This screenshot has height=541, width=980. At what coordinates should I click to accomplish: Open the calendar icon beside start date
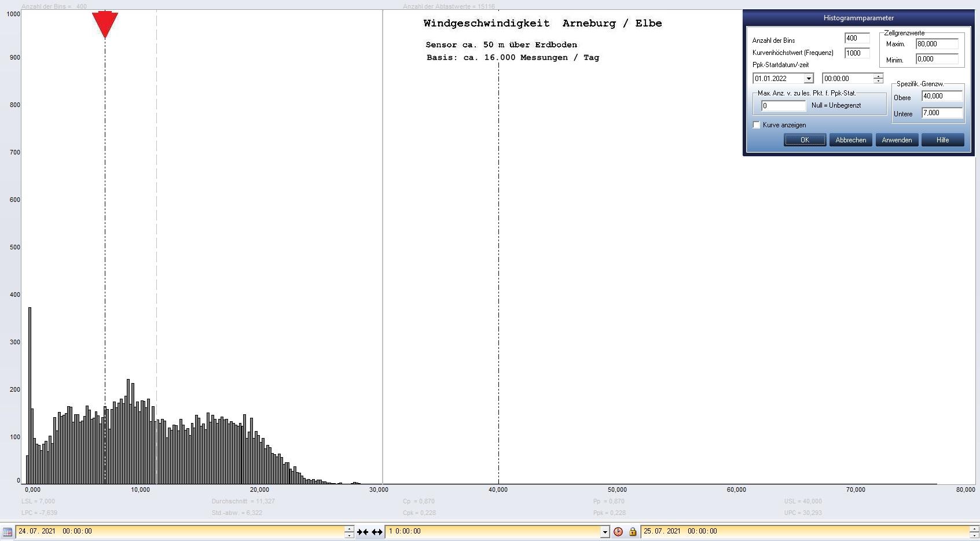point(8,531)
